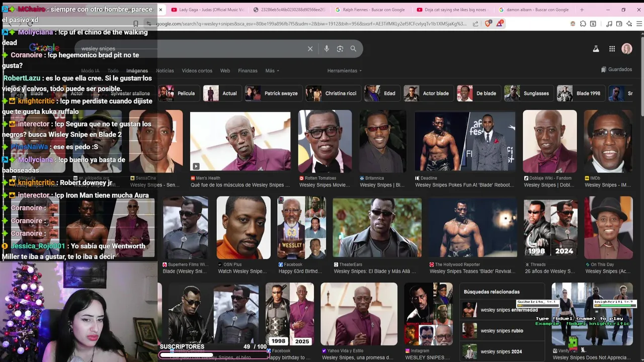This screenshot has width=644, height=362.
Task: Open the Doblaje Wiki Fandom image
Action: coord(549,142)
